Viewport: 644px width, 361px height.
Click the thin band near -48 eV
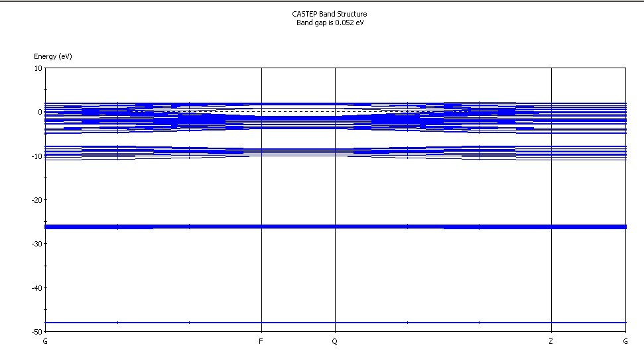point(335,323)
